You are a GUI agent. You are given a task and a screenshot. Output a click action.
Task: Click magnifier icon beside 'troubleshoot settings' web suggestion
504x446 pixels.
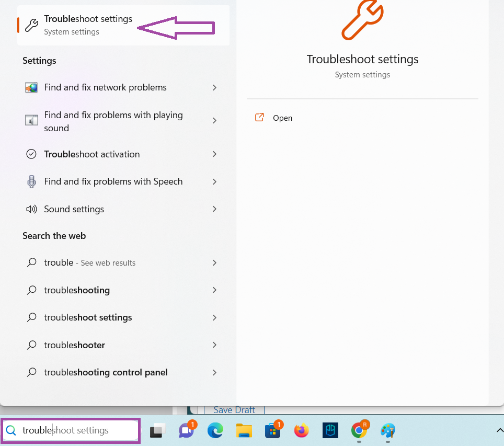(31, 317)
